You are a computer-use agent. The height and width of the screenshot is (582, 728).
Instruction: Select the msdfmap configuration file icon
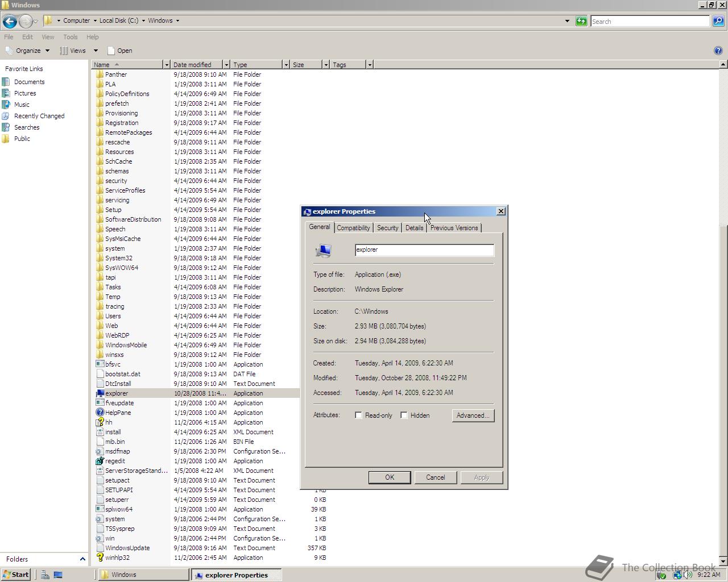point(100,451)
